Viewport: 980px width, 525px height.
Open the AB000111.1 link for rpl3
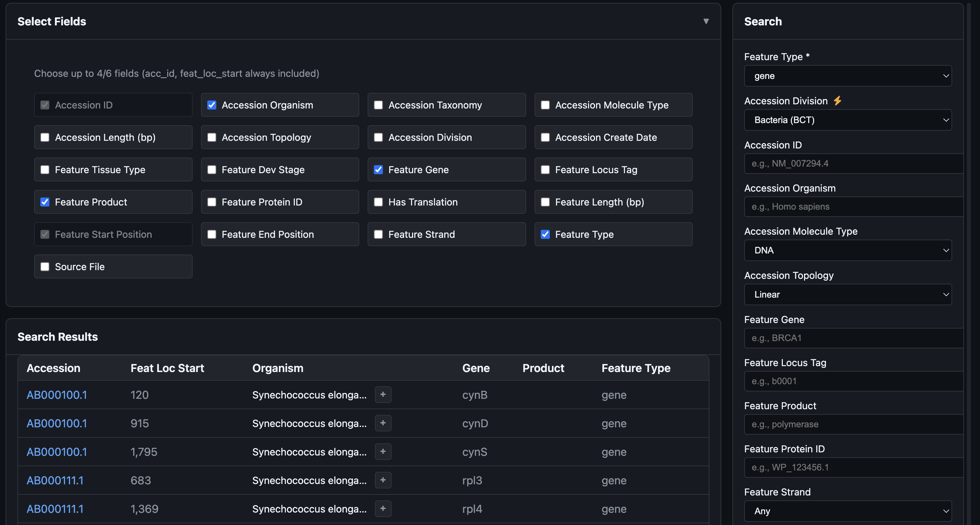[x=55, y=480]
